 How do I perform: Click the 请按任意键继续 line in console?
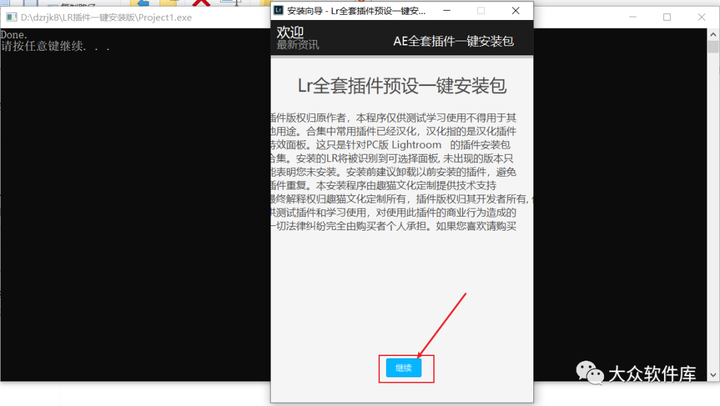(x=55, y=46)
